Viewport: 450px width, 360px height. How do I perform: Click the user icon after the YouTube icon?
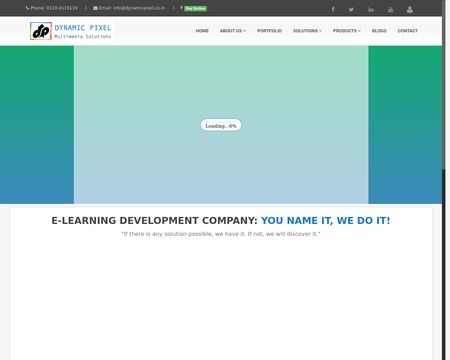coord(410,10)
